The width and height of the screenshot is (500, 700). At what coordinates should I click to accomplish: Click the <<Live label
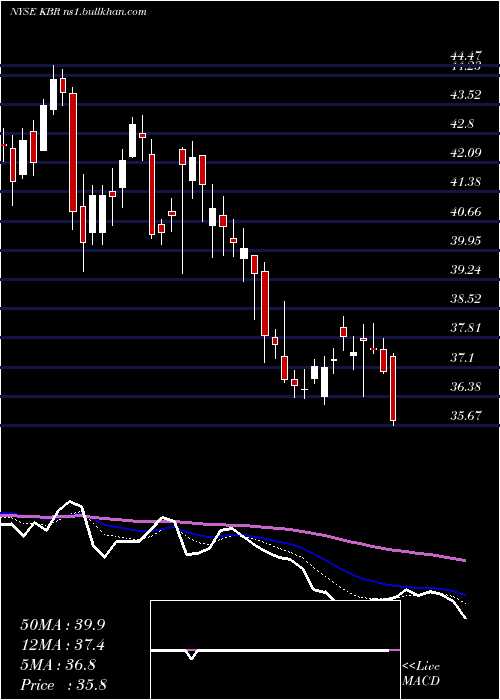[x=421, y=667]
